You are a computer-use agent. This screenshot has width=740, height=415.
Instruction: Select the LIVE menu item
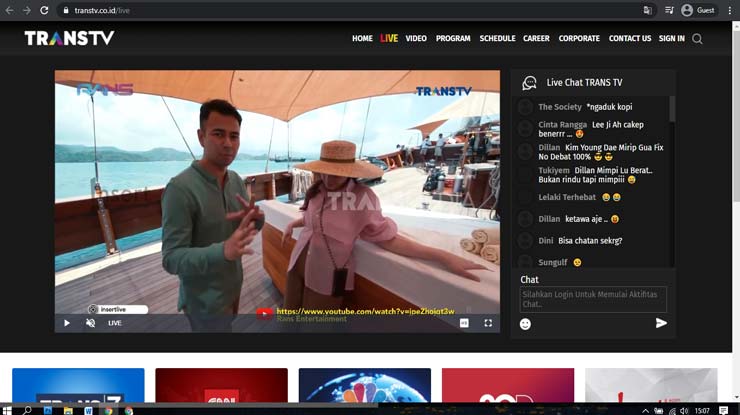click(x=389, y=38)
